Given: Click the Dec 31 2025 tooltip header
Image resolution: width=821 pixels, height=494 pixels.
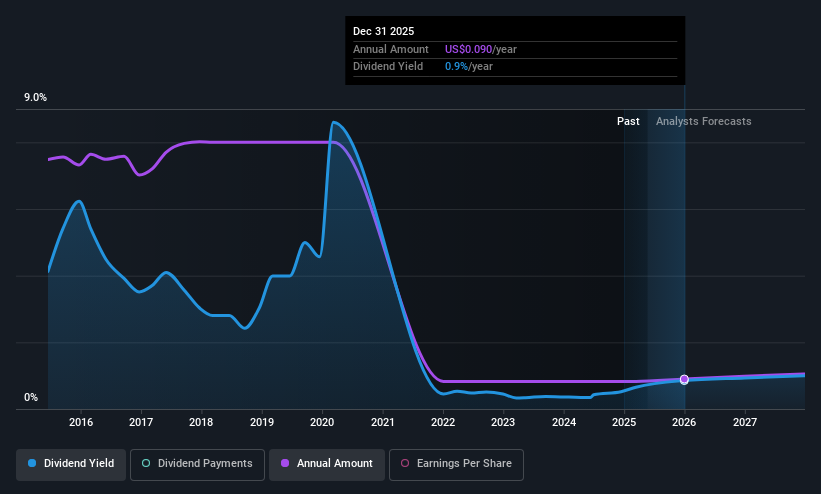Looking at the screenshot, I should click(x=383, y=31).
